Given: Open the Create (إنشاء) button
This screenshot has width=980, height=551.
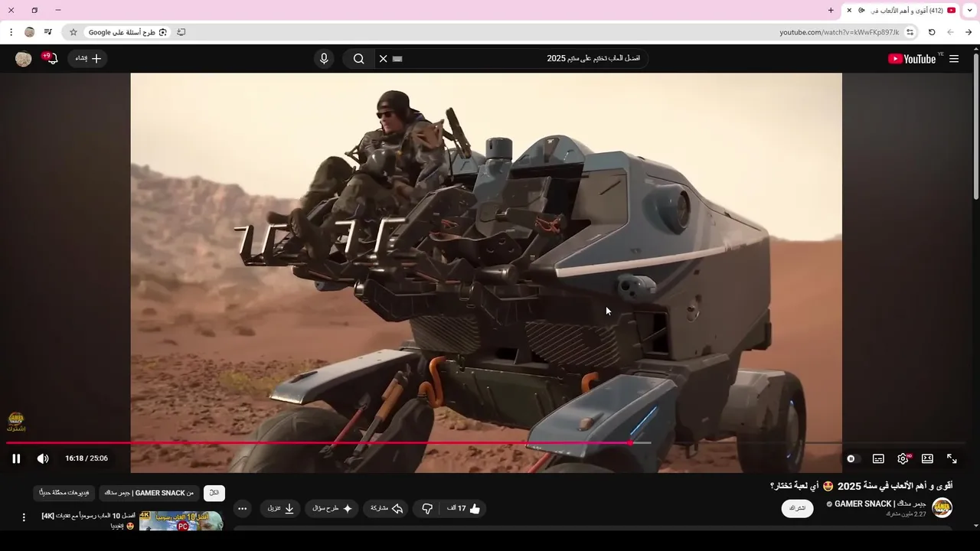Looking at the screenshot, I should [x=87, y=59].
